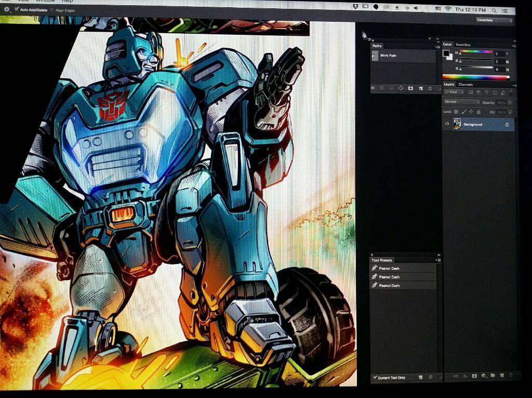Lock all icon in Layers panel
This screenshot has width=532, height=398.
click(478, 112)
